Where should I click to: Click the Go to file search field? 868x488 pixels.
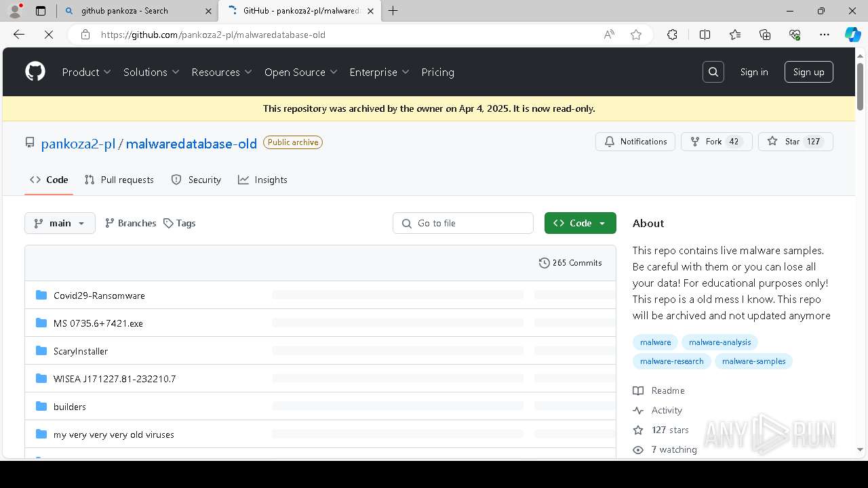[463, 223]
